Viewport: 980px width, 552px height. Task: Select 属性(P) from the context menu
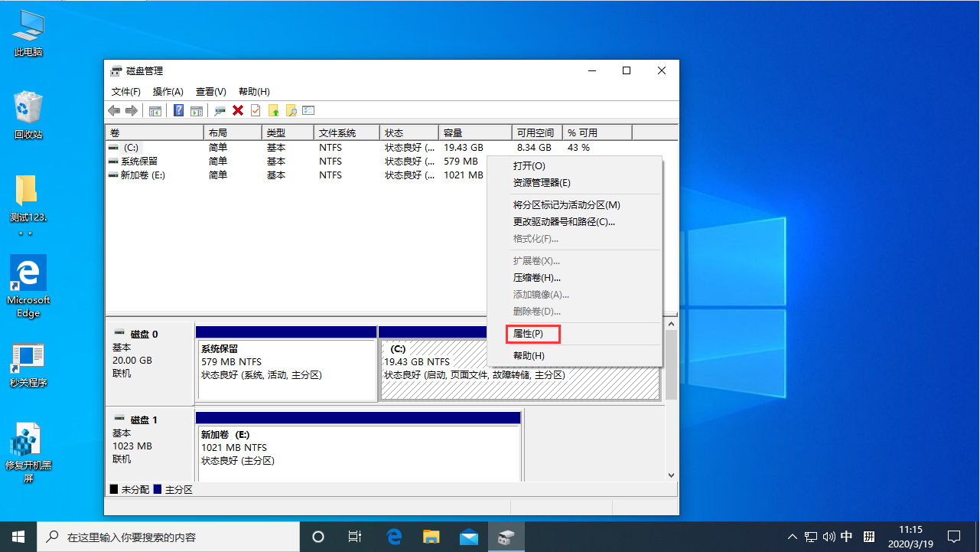(x=532, y=334)
